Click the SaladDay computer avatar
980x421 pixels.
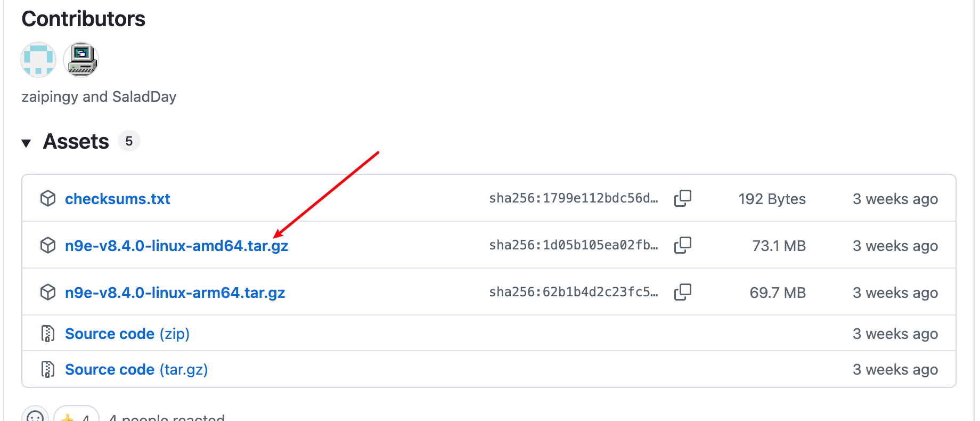pos(81,60)
